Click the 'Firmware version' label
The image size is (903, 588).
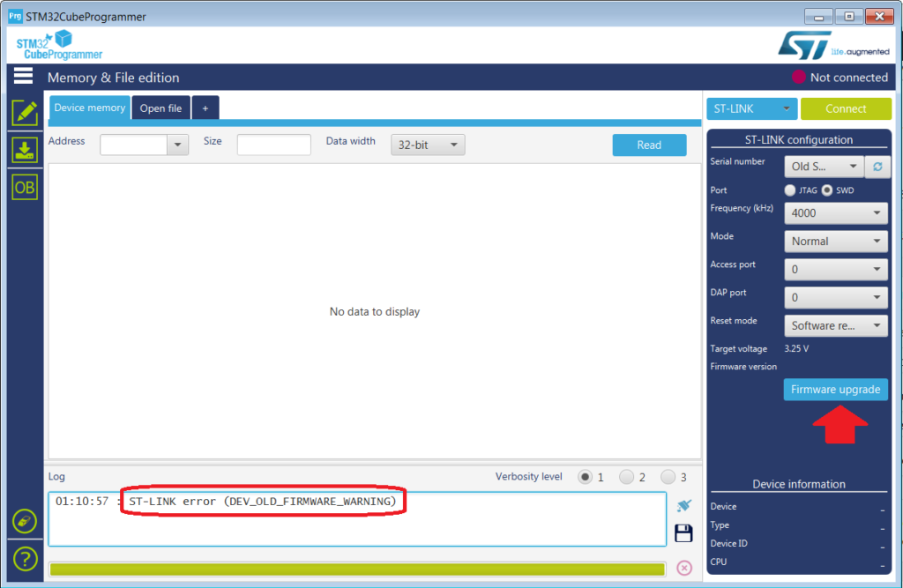[x=743, y=366]
